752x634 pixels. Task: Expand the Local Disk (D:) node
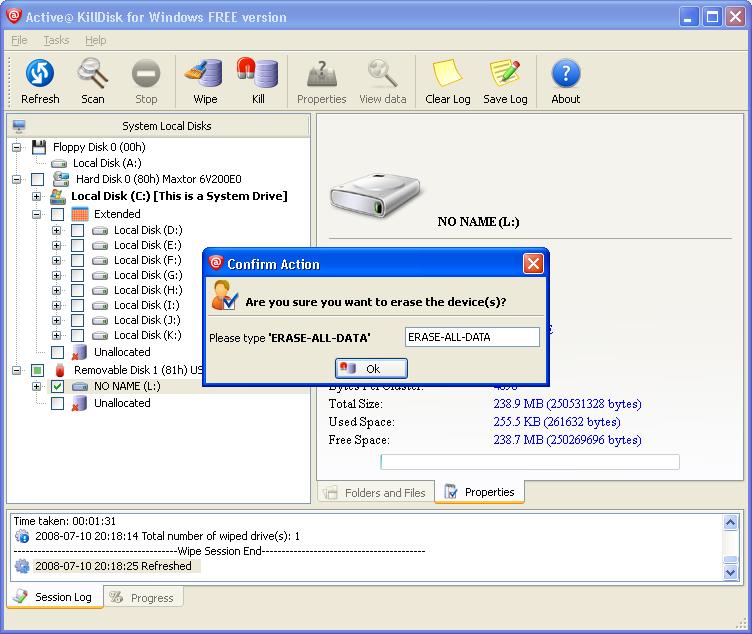57,231
